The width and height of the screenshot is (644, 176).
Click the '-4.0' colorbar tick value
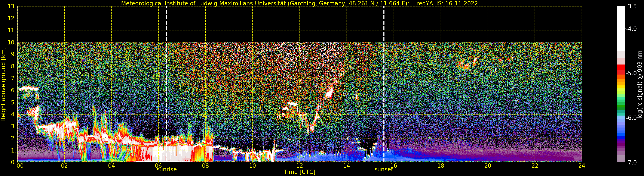[631, 29]
